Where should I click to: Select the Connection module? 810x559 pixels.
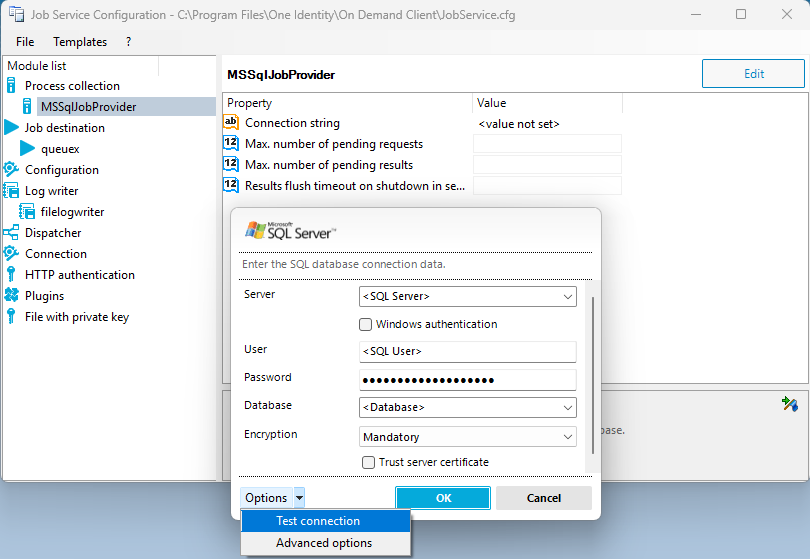[56, 254]
